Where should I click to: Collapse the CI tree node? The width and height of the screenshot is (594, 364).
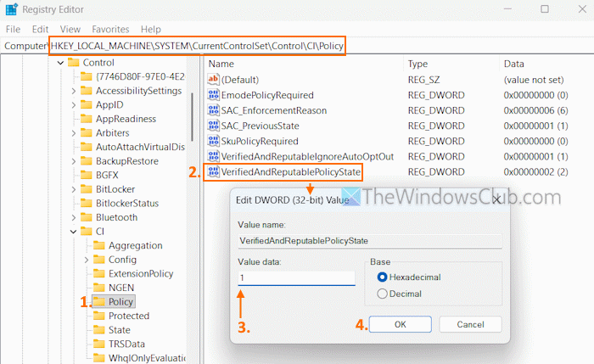(74, 232)
